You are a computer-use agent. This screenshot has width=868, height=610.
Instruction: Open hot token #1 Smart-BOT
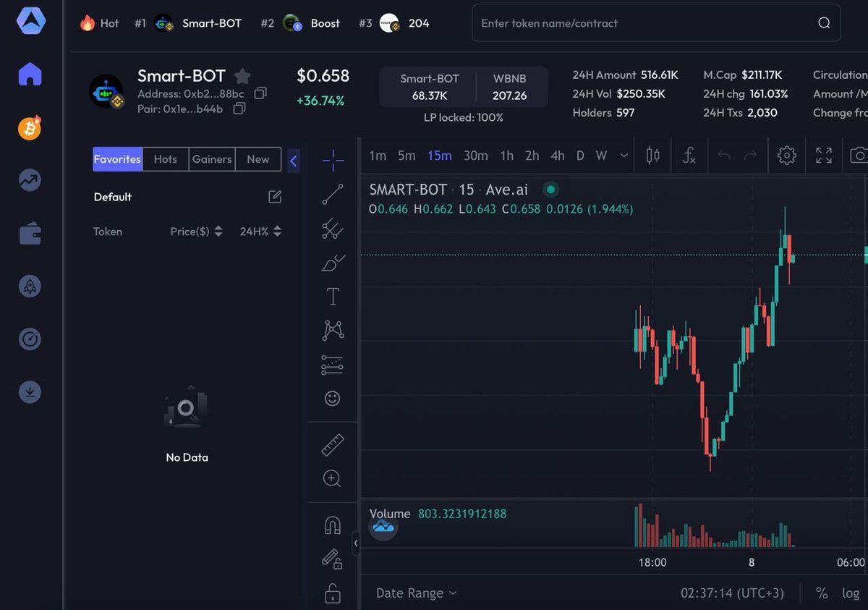pos(188,23)
